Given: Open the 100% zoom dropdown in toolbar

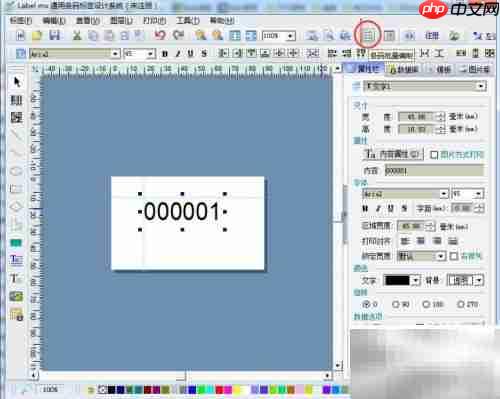Looking at the screenshot, I should click(291, 36).
